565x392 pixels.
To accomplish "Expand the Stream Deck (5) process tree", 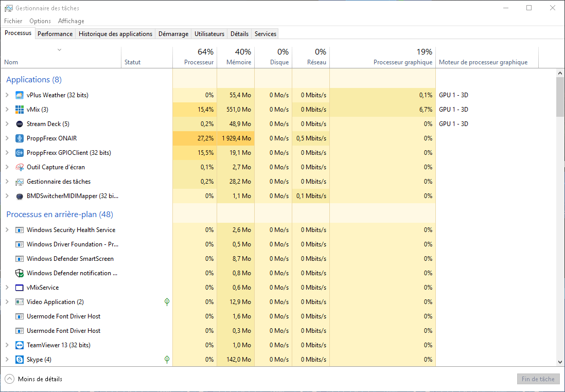I will (x=7, y=124).
